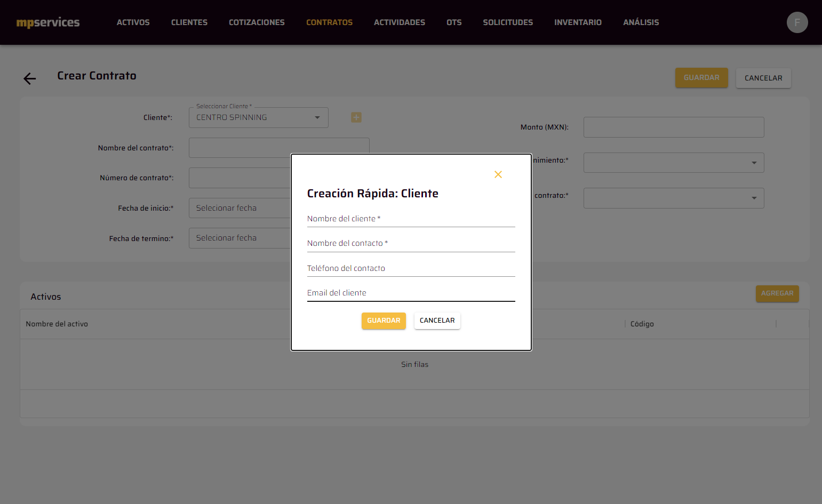This screenshot has width=822, height=504.
Task: Go to INVENTARIO
Action: tap(578, 22)
